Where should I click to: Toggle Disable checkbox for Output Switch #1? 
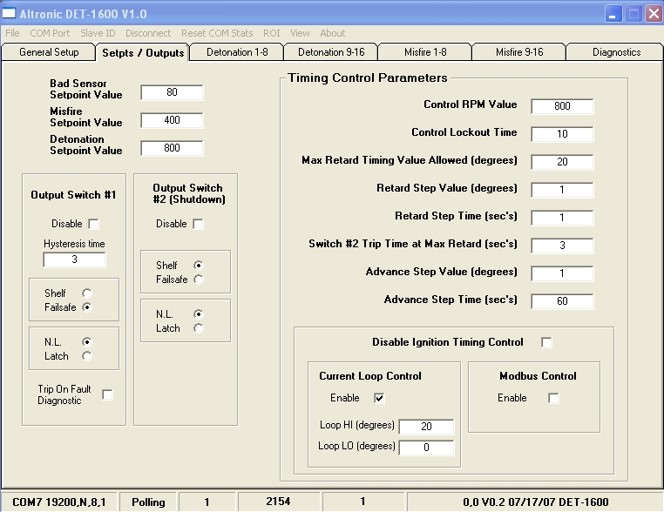tap(94, 224)
